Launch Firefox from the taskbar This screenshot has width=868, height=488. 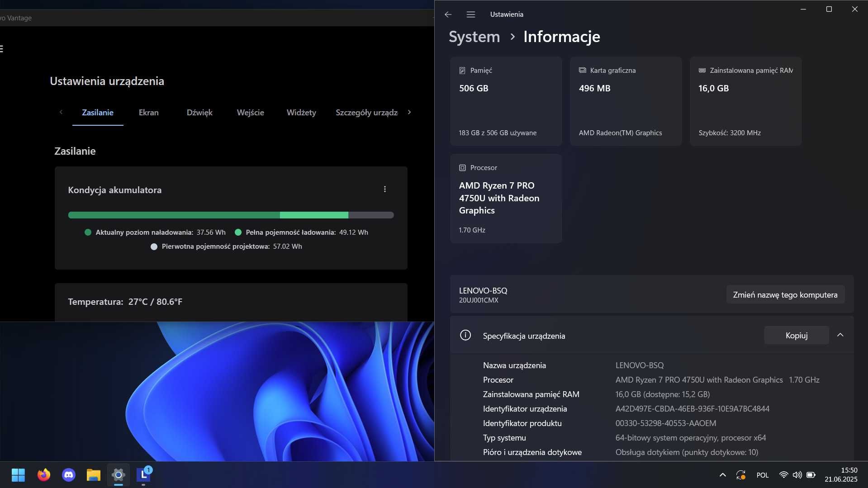[44, 475]
